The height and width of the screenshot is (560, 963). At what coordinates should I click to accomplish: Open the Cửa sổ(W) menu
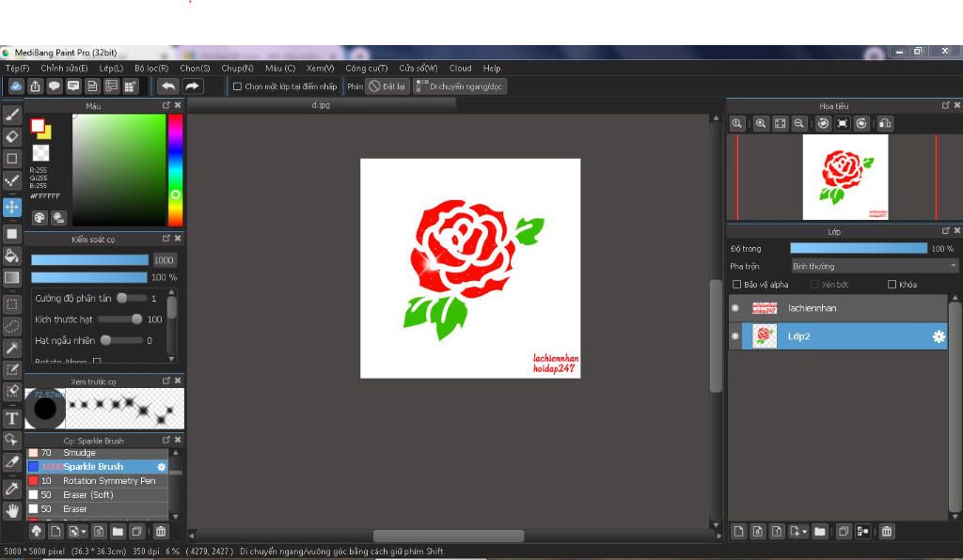click(x=418, y=68)
